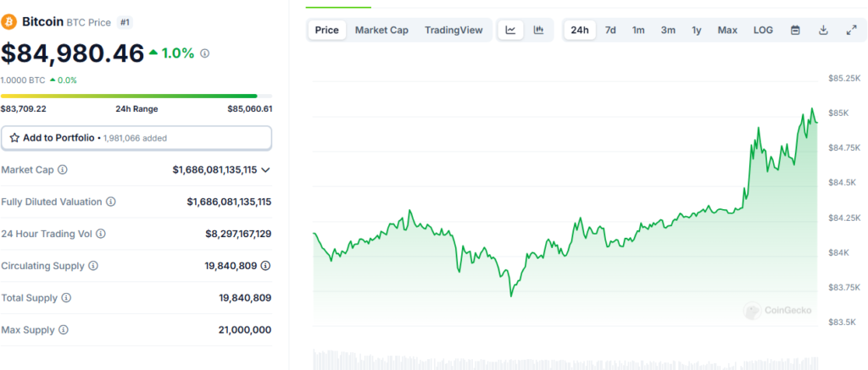The width and height of the screenshot is (868, 370).
Task: Click the Add to Portfolio button
Action: coord(136,138)
